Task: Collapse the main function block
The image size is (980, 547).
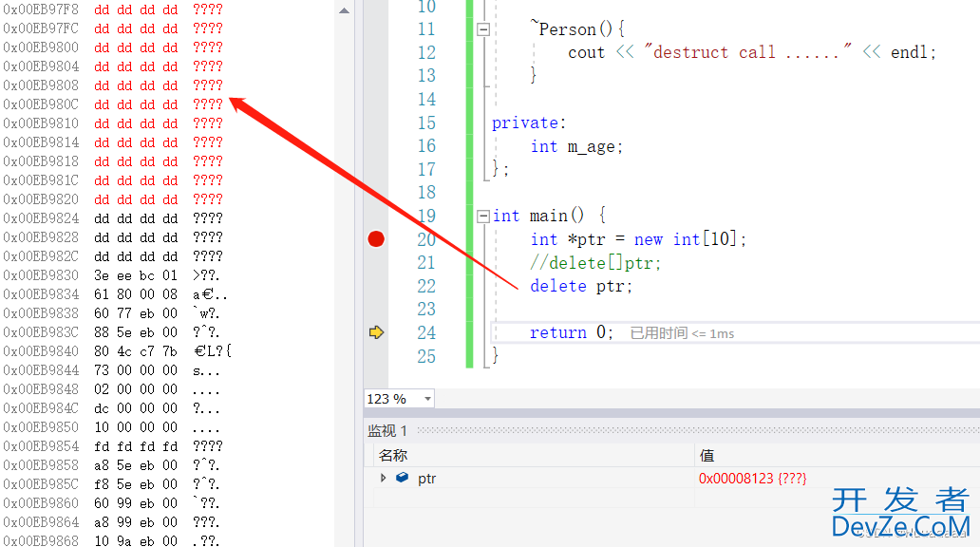Action: click(x=483, y=217)
